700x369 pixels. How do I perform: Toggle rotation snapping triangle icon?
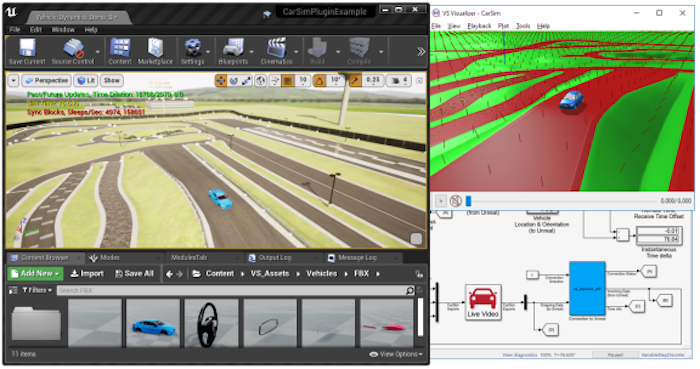319,81
